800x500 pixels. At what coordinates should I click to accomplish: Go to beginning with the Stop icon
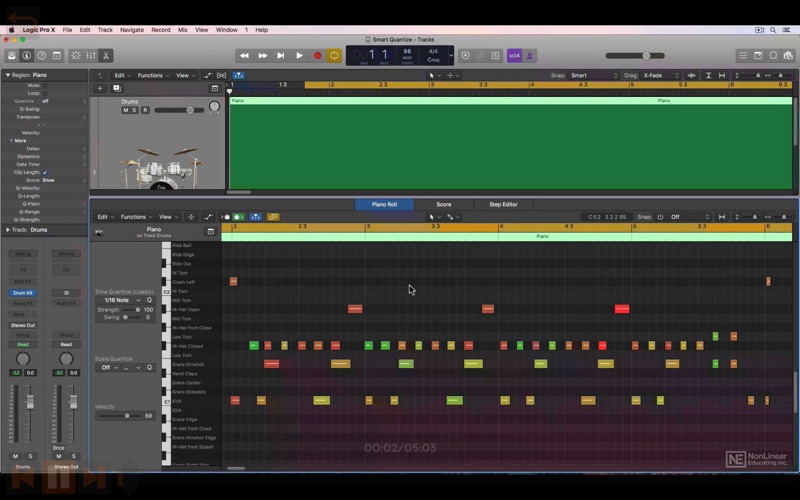[281, 56]
